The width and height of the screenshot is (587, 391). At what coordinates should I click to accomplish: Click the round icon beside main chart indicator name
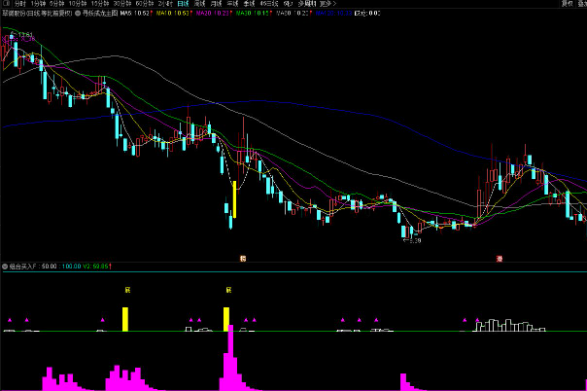[x=78, y=13]
